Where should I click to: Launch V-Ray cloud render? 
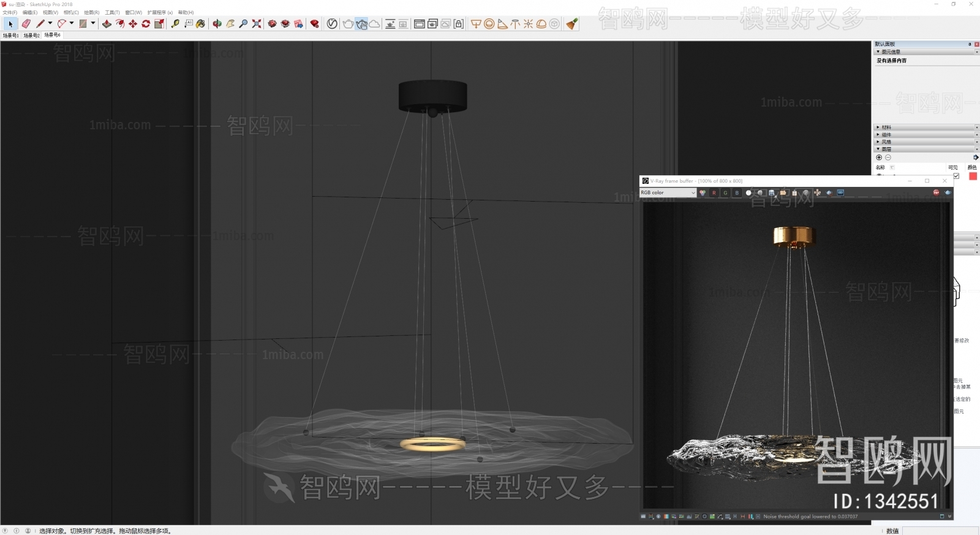[x=374, y=24]
